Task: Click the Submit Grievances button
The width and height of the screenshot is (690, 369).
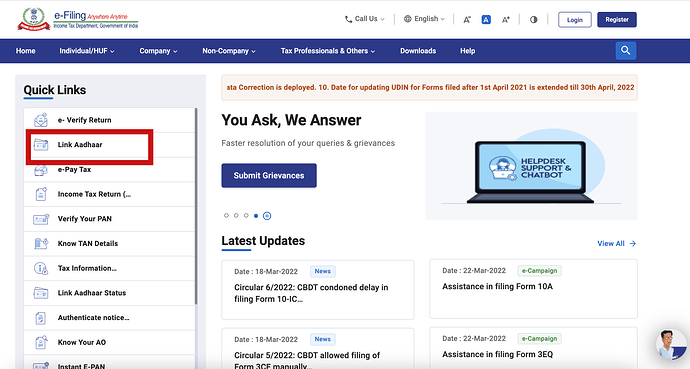Action: pyautogui.click(x=269, y=175)
